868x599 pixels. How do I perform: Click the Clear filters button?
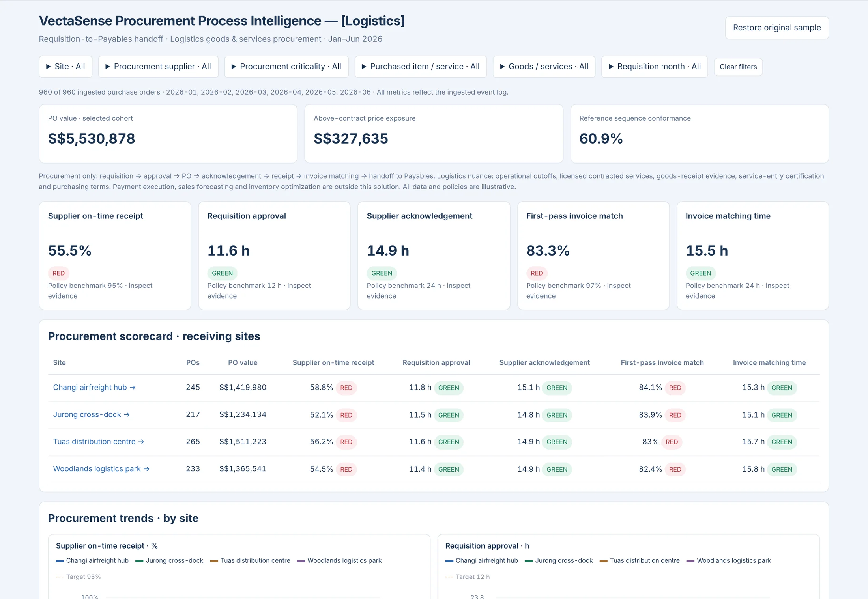click(738, 67)
